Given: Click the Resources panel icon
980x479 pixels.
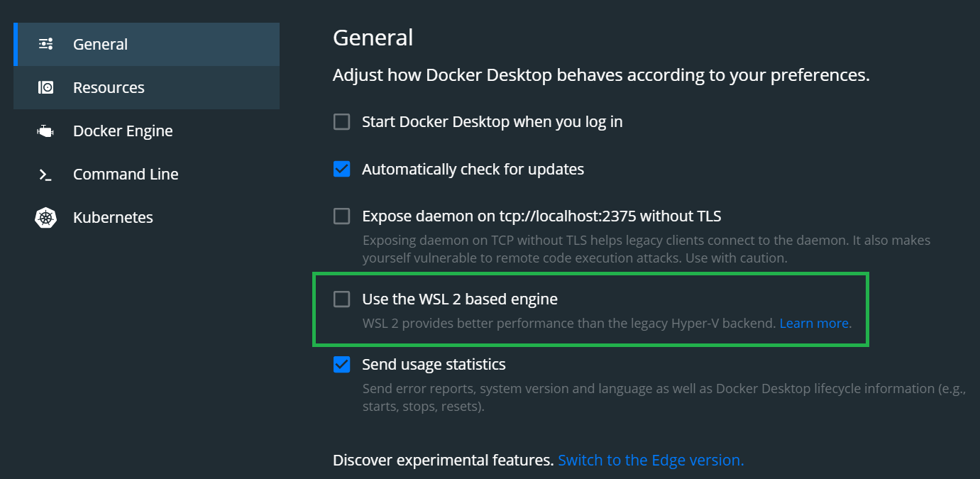Looking at the screenshot, I should coord(45,87).
